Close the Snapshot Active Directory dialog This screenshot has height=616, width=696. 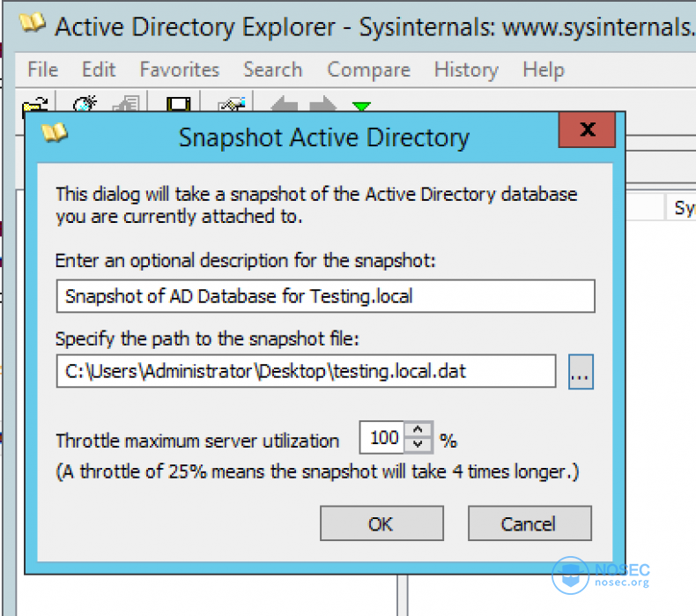(588, 130)
